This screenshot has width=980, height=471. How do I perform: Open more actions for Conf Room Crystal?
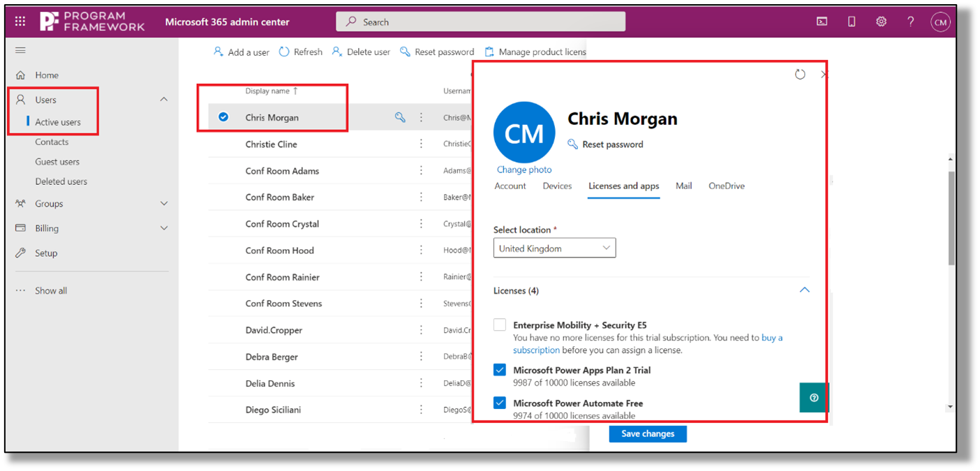tap(421, 223)
